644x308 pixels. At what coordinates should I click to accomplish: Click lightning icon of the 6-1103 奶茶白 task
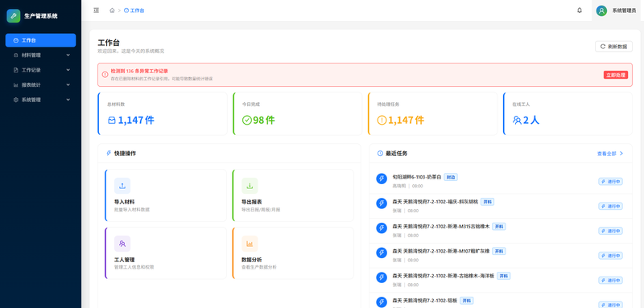382,179
